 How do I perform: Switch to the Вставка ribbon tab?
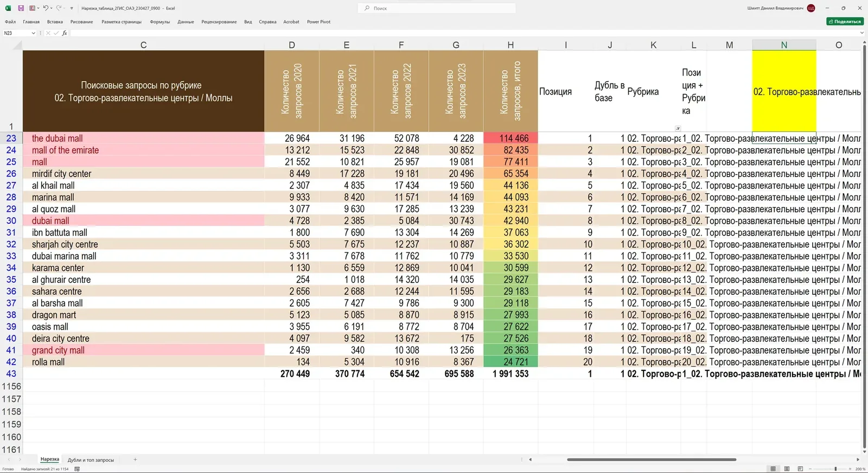tap(55, 22)
